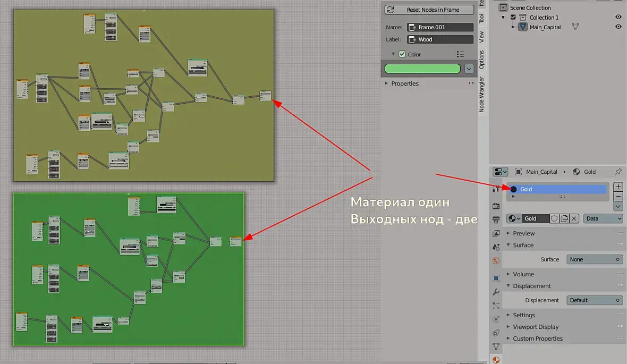Image resolution: width=627 pixels, height=364 pixels.
Task: Expand Main_Capital tree arrow
Action: (513, 27)
